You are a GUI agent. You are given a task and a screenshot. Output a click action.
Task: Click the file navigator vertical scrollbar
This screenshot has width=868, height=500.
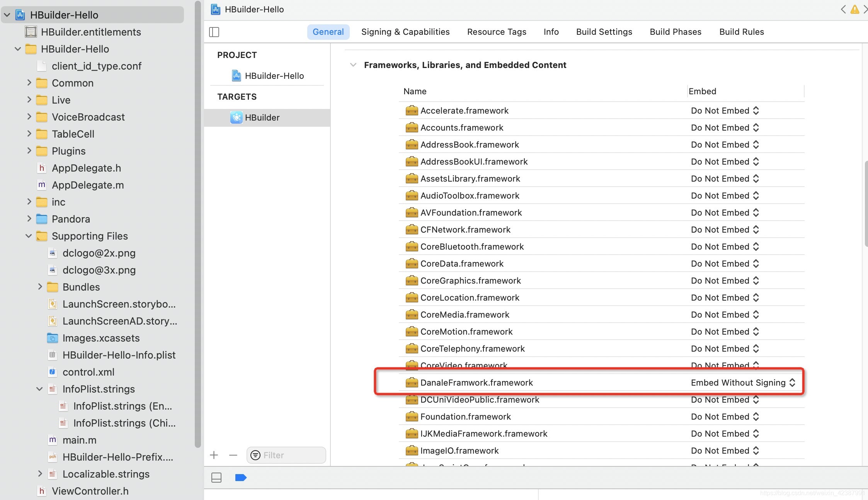tap(198, 224)
